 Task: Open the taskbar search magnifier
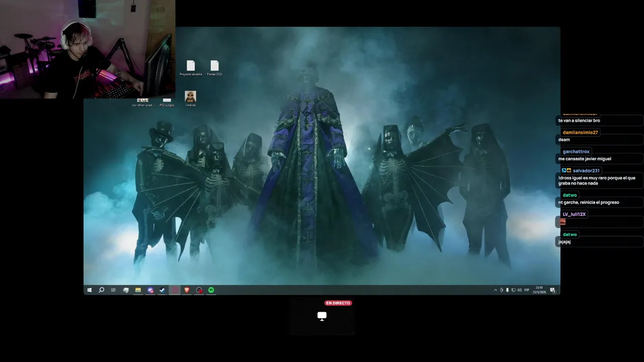tap(102, 290)
